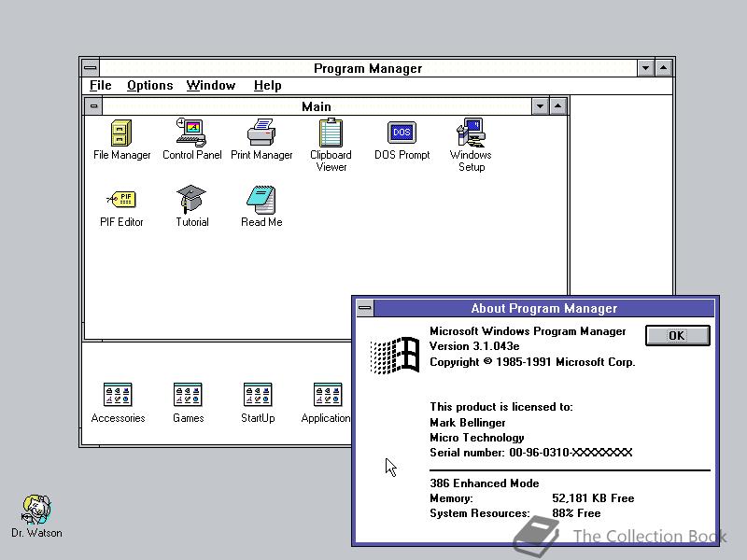This screenshot has width=747, height=560.
Task: Click the 'Micro Technology' company text
Action: 476,438
